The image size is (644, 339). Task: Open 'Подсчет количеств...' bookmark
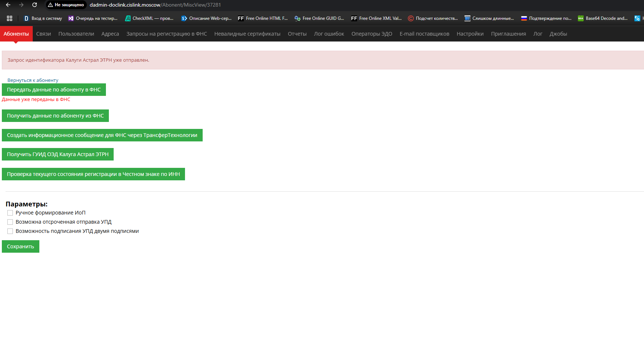click(x=433, y=18)
